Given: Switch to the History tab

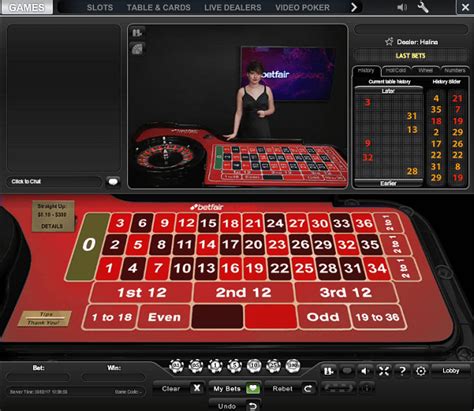Looking at the screenshot, I should click(366, 71).
